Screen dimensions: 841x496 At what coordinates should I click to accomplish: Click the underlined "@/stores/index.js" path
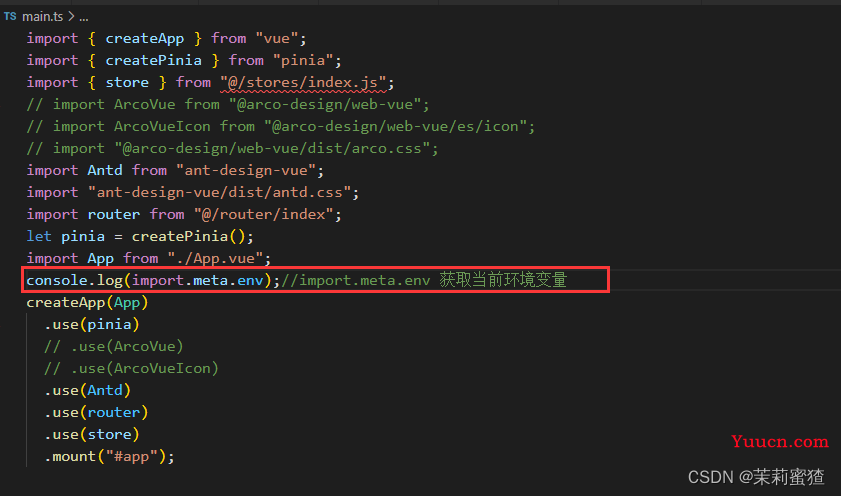coord(303,83)
